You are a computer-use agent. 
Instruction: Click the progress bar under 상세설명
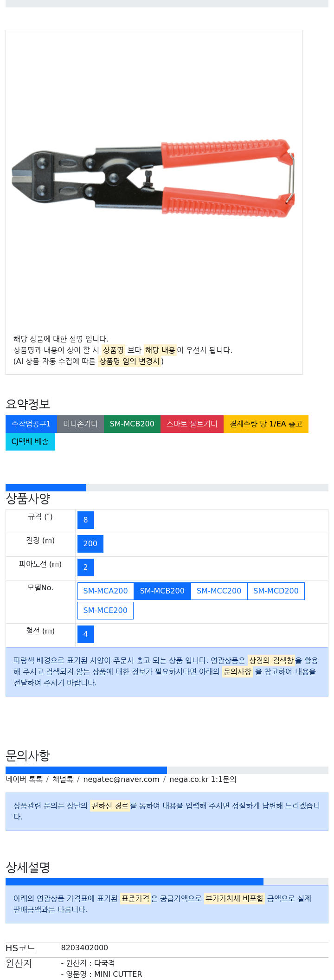167,882
